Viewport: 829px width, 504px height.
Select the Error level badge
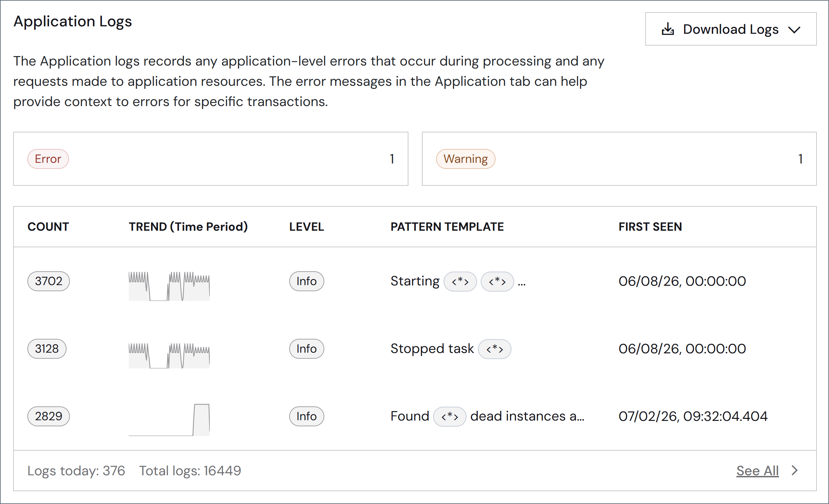click(x=48, y=159)
